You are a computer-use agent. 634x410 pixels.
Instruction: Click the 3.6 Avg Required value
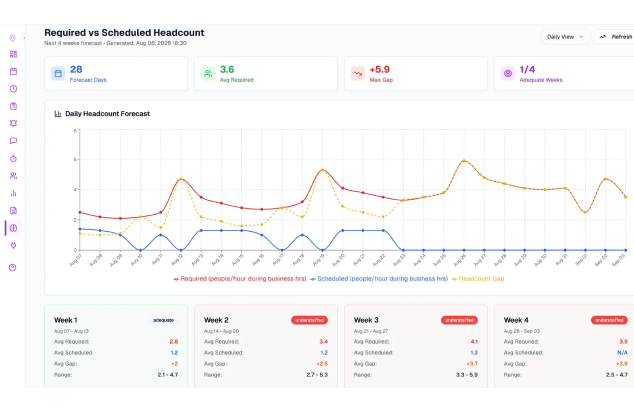[x=227, y=70]
